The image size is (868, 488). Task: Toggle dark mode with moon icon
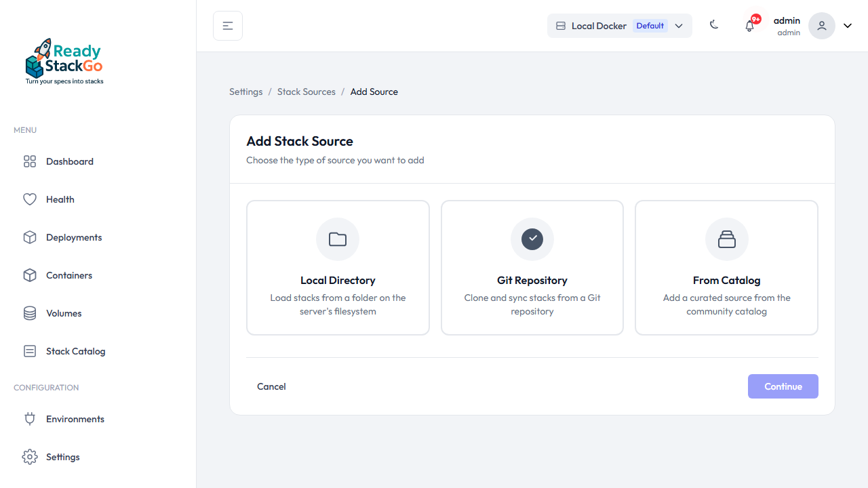714,25
